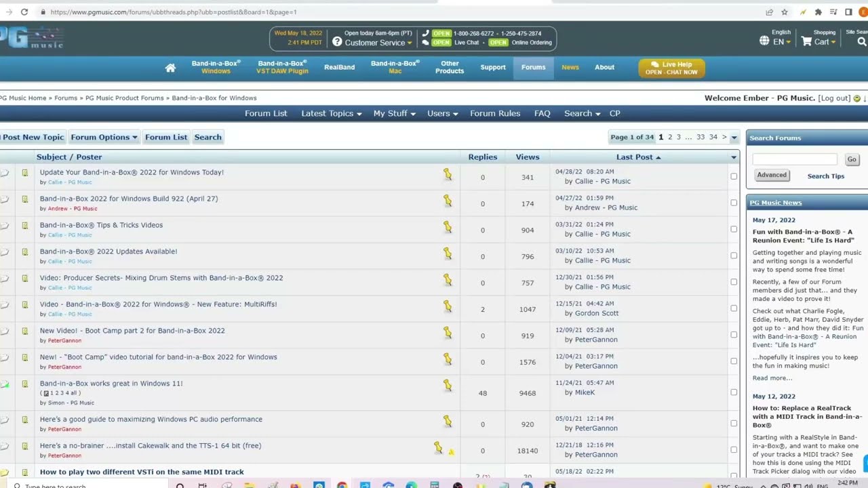Check the box on Windows 11 topic row
This screenshot has height=488, width=868.
point(734,392)
